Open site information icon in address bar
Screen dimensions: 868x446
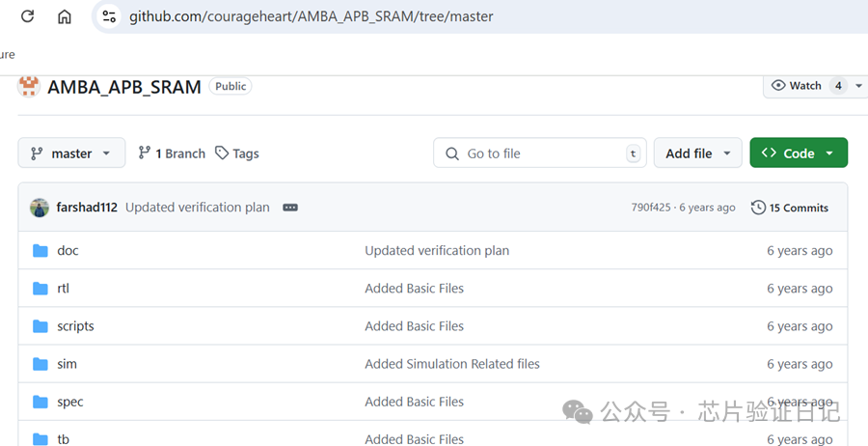109,16
